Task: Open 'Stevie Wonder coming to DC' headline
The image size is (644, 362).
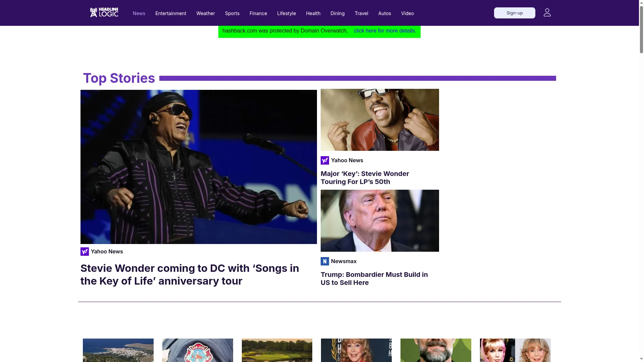Action: [190, 275]
